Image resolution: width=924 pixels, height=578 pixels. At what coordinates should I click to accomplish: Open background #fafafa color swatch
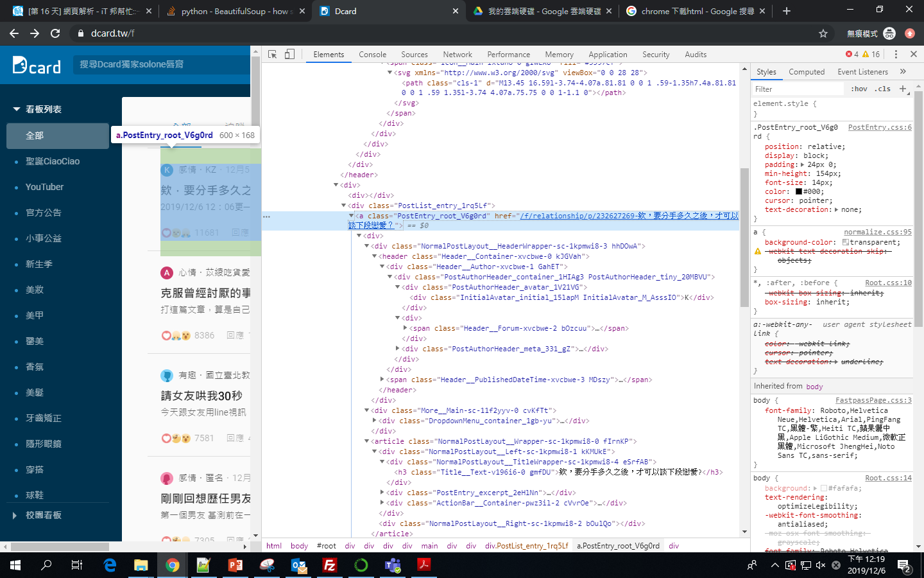(x=824, y=488)
